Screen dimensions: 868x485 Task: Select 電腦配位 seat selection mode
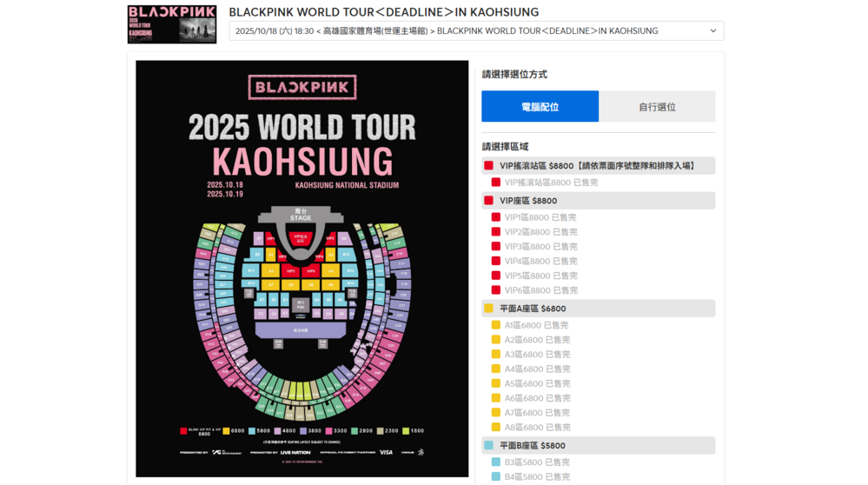point(540,107)
